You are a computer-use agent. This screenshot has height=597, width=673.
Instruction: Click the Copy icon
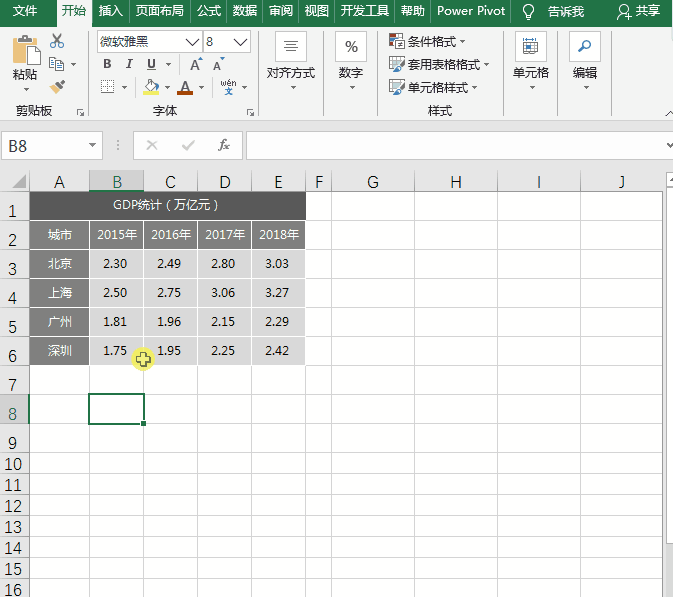pyautogui.click(x=57, y=64)
